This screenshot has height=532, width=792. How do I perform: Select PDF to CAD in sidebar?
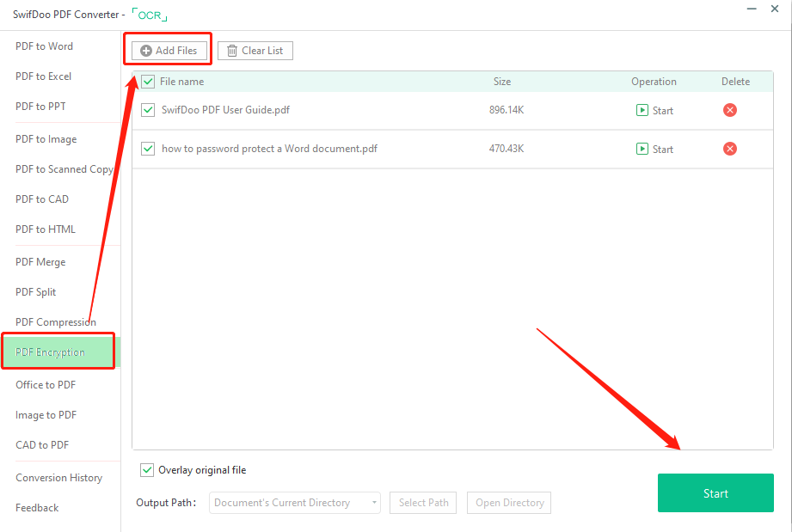pyautogui.click(x=42, y=199)
